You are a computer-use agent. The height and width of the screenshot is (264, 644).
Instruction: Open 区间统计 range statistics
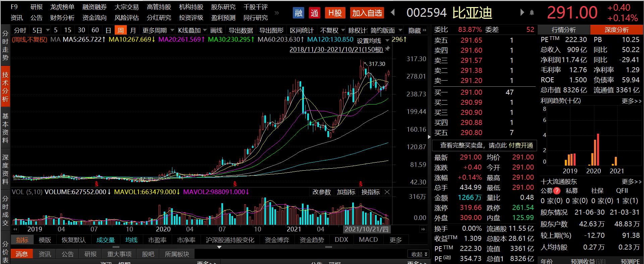pos(302,30)
